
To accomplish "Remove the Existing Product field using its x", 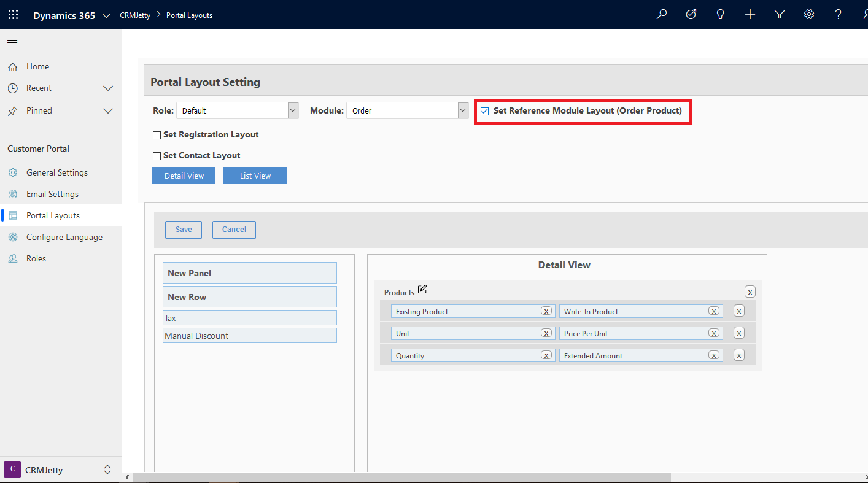I will 546,311.
